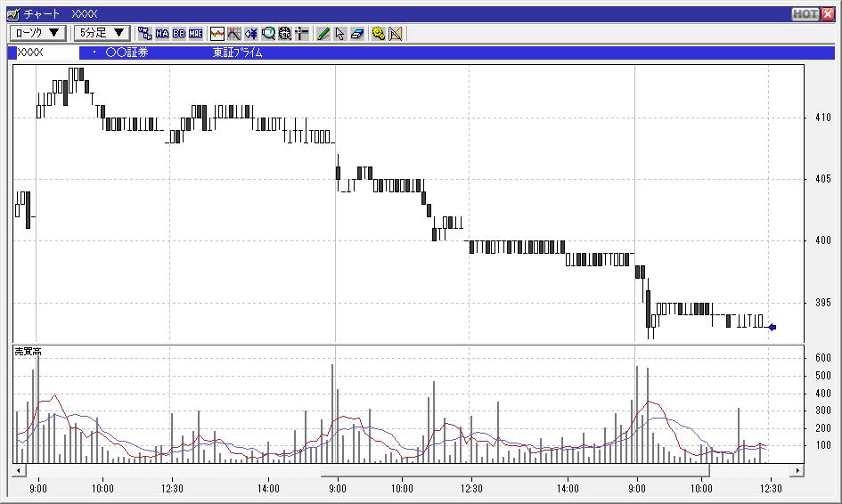Click the 東証プライム market label
842x504 pixels.
[237, 53]
